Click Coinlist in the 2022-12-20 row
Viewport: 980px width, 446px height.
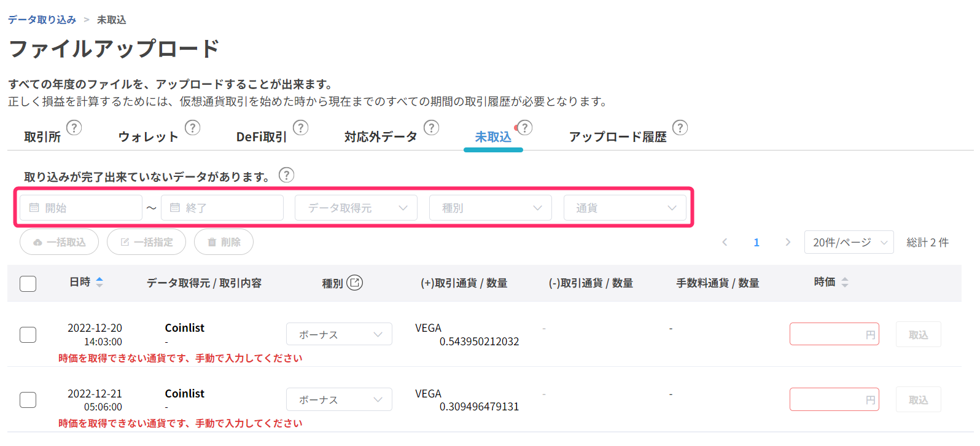click(185, 328)
